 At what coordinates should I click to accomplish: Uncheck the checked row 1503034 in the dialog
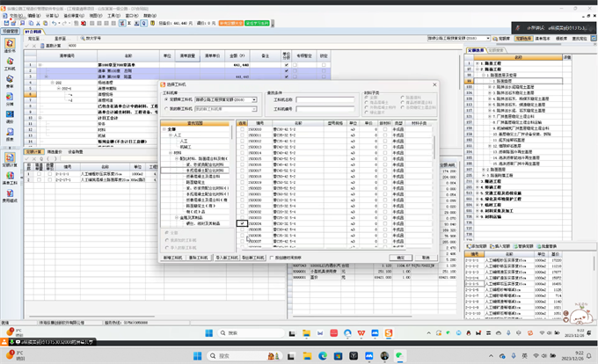pyautogui.click(x=243, y=224)
